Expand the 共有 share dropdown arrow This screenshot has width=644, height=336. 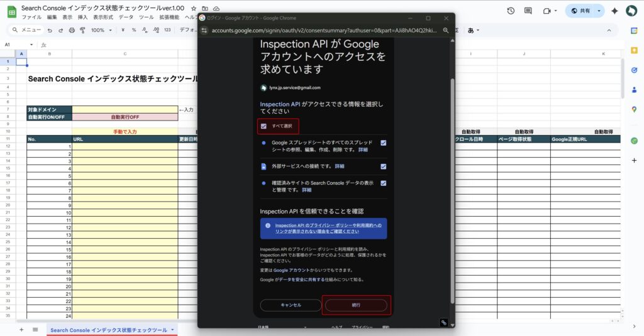pos(599,11)
